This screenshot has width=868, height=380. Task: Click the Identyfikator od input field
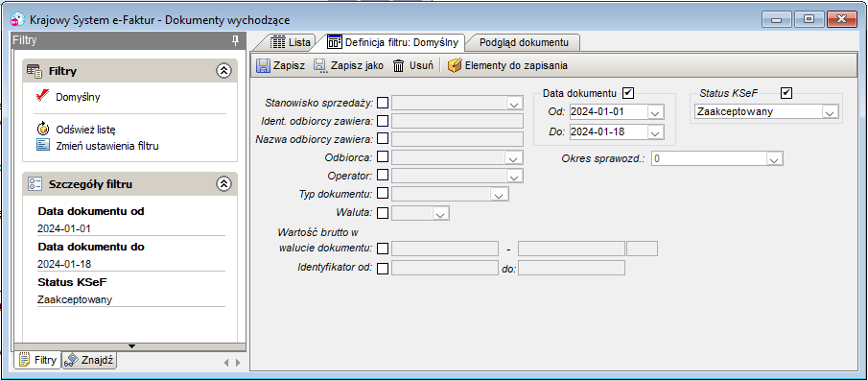click(445, 269)
